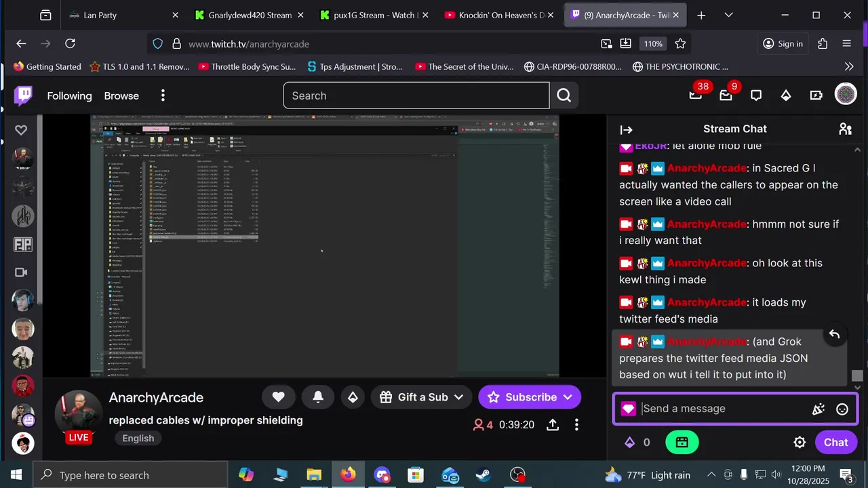This screenshot has width=868, height=488.
Task: Open the whispers speech bubble icon
Action: tap(756, 96)
